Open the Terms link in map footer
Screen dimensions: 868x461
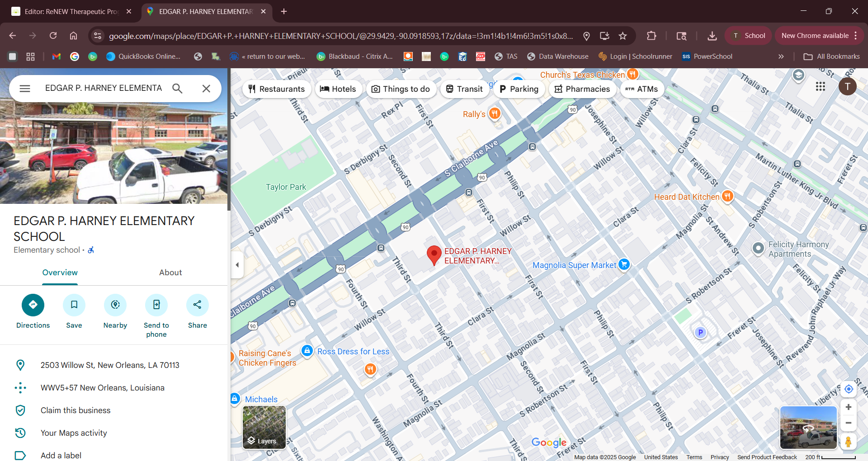(x=694, y=457)
